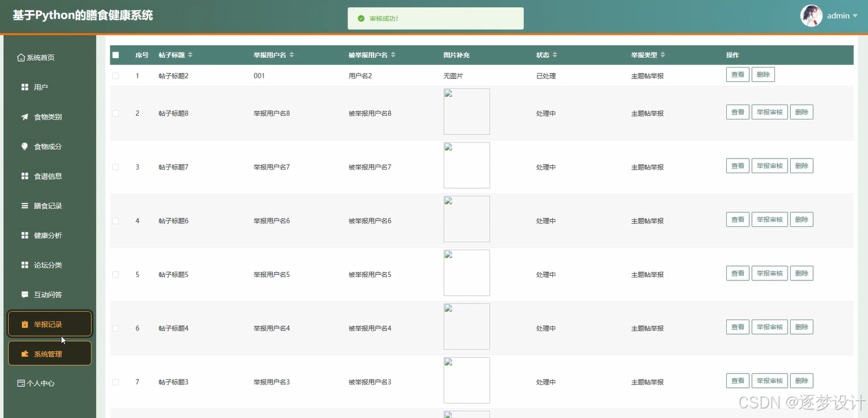Click 举报用户名8 cell
The image size is (868, 418).
272,113
